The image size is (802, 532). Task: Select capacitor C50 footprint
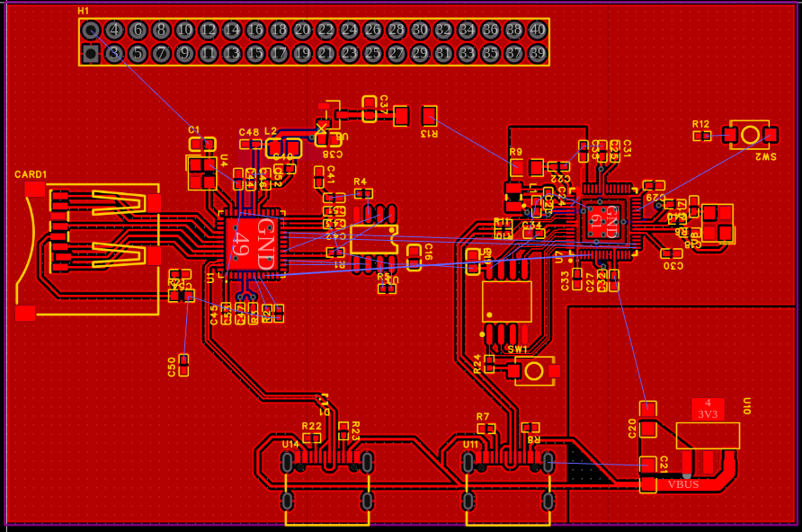(x=183, y=364)
